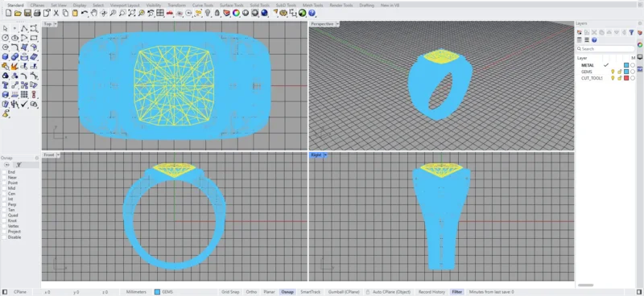Click the Zoom Extents icon
Viewport: 644px width, 296px height.
pyautogui.click(x=131, y=13)
